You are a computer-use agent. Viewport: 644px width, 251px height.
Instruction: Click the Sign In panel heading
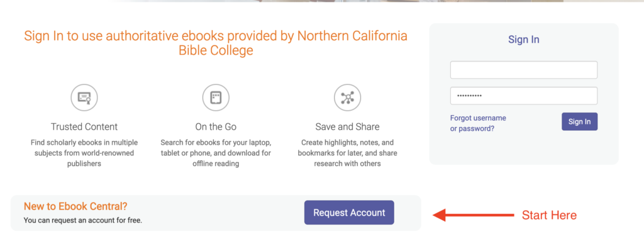tap(524, 40)
